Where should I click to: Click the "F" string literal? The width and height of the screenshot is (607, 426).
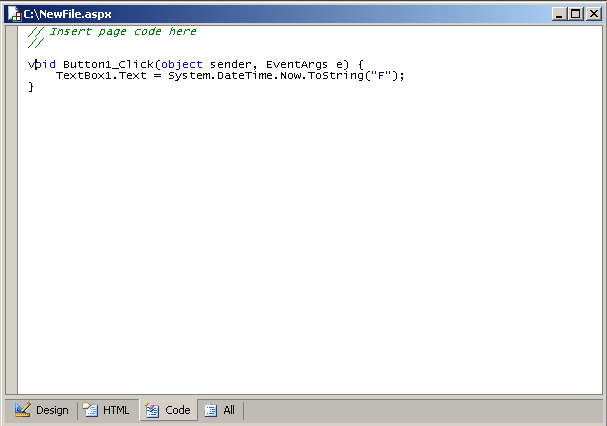381,76
